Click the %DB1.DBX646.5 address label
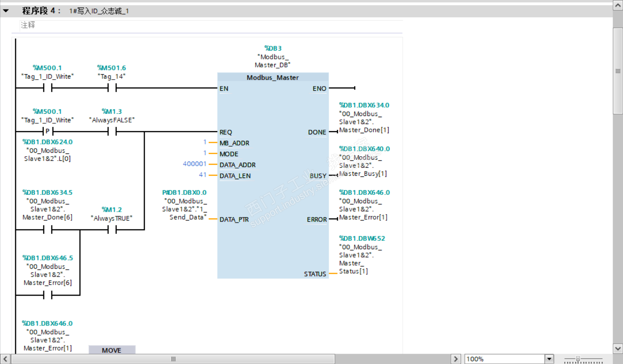Viewport: 623px width, 364px height. pos(48,258)
